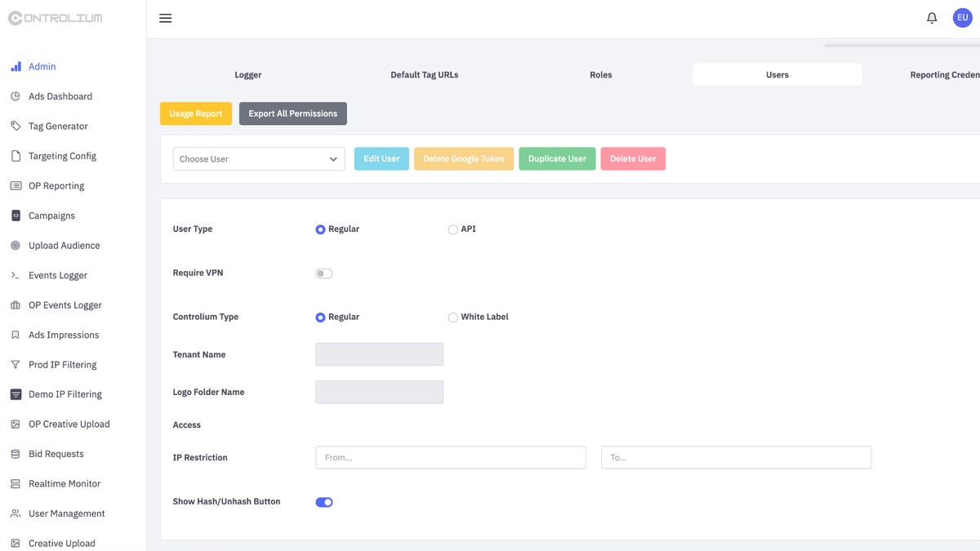The image size is (980, 551).
Task: Click the Delete User button
Action: click(633, 158)
